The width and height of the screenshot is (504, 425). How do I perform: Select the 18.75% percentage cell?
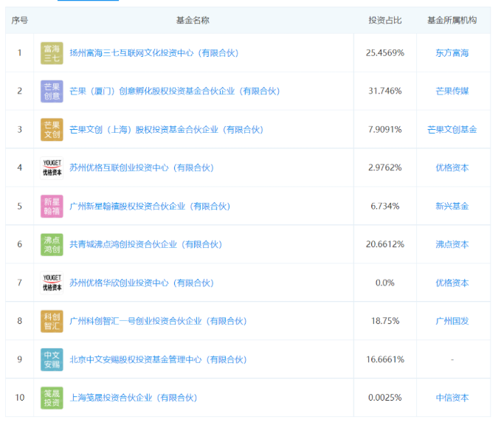[385, 321]
